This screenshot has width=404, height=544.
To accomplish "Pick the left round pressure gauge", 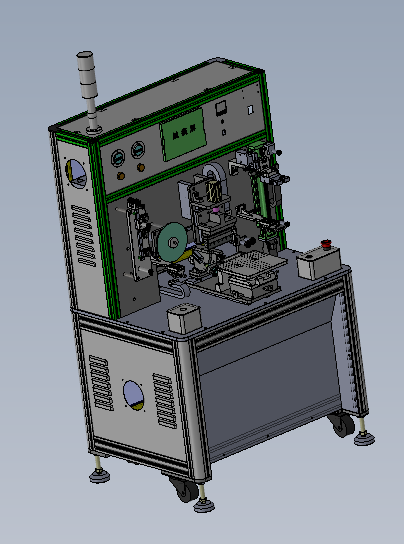I will [118, 158].
